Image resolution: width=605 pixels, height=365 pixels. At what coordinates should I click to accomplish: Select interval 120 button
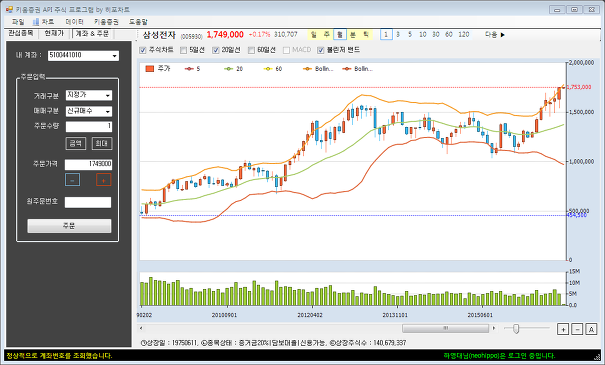pos(464,35)
